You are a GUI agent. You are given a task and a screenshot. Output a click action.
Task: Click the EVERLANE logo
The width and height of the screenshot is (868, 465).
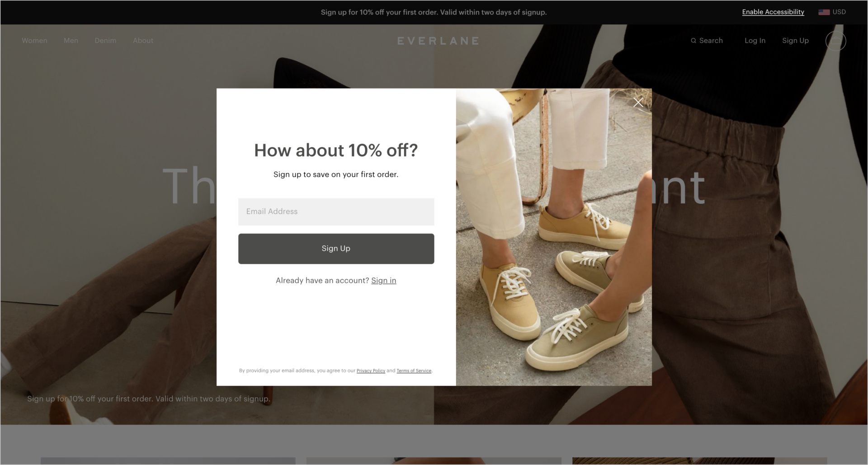coord(438,40)
